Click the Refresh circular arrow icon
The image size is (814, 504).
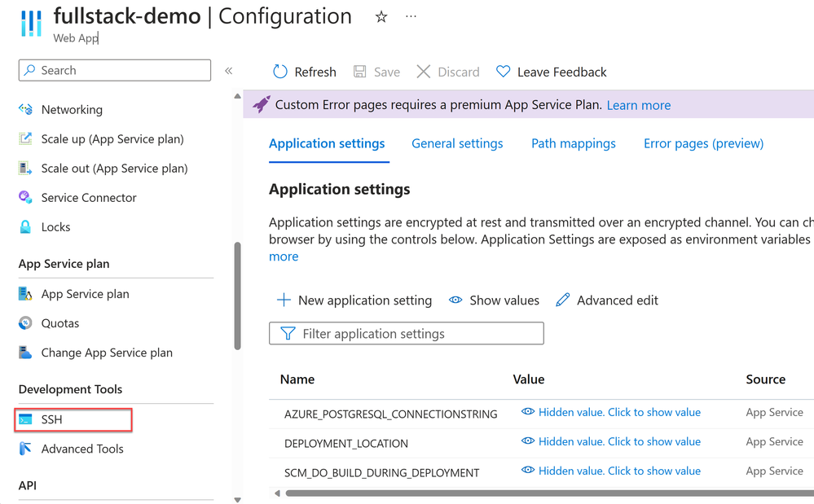click(279, 72)
